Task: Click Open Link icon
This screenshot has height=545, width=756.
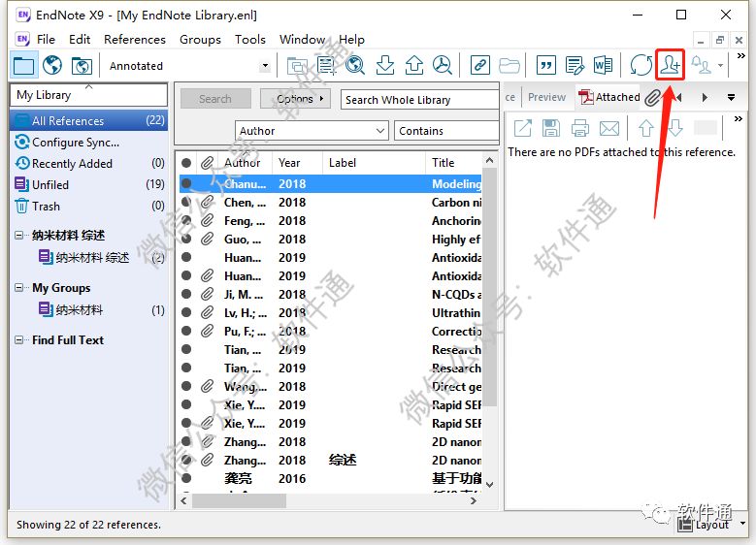Action: pos(479,65)
